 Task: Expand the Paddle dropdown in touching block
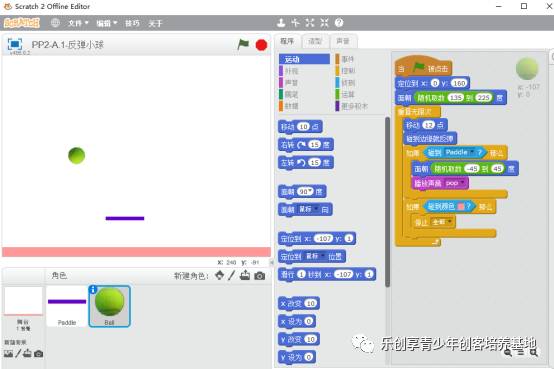pyautogui.click(x=471, y=152)
